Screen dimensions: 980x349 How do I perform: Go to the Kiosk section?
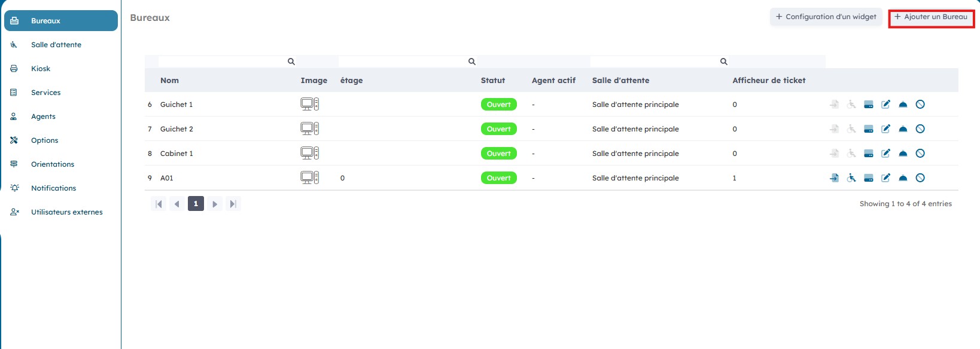(x=41, y=69)
